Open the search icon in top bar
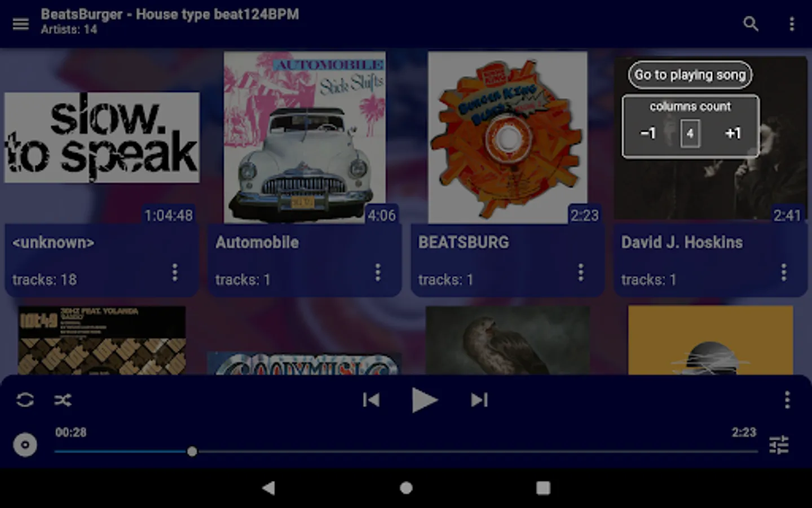The height and width of the screenshot is (508, 812). pos(751,24)
